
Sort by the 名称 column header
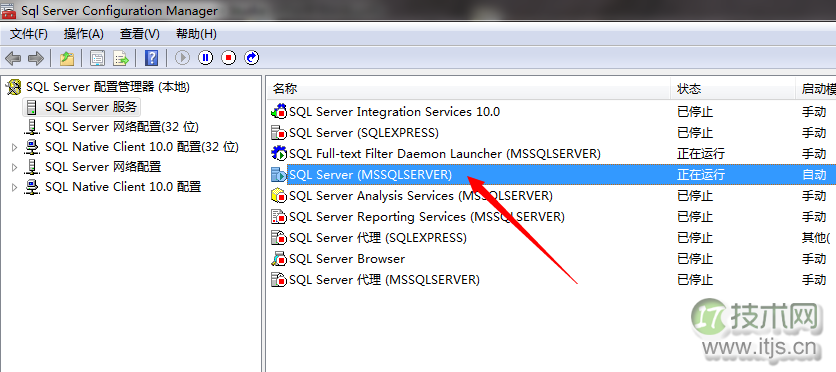(468, 88)
